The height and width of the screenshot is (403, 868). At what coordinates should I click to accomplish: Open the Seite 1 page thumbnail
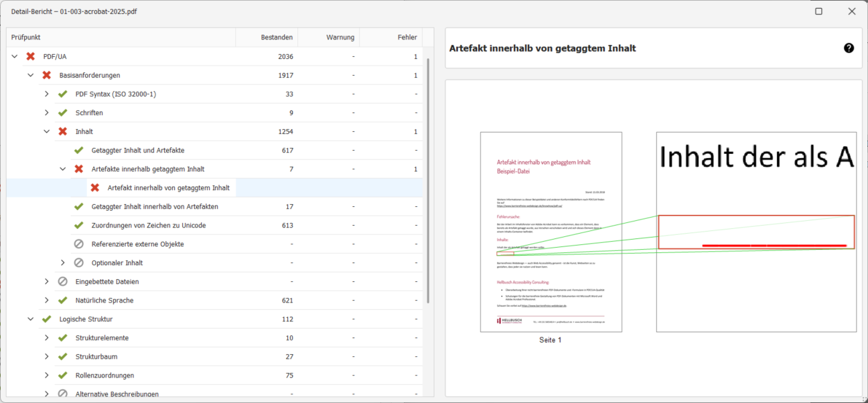point(551,232)
